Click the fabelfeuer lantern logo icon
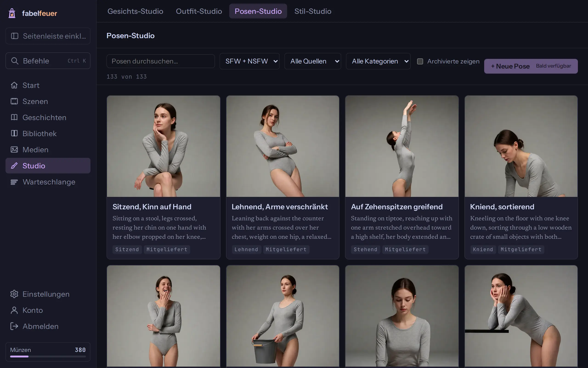Screen dimensions: 588x368 (12, 13)
